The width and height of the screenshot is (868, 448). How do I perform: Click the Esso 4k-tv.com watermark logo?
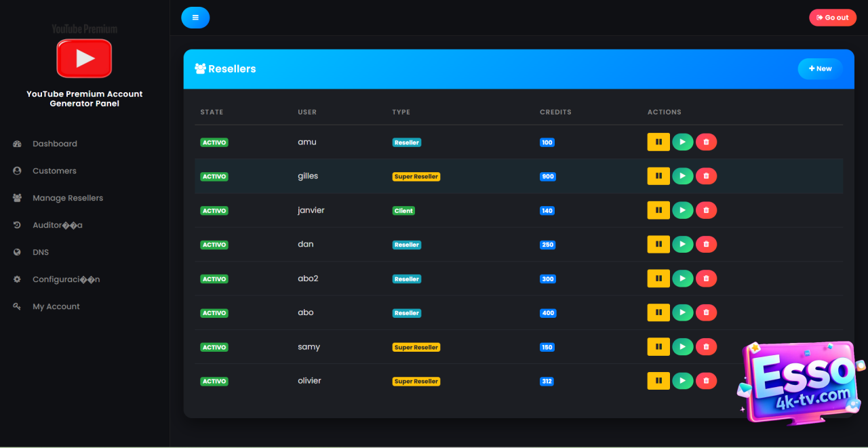(x=800, y=383)
